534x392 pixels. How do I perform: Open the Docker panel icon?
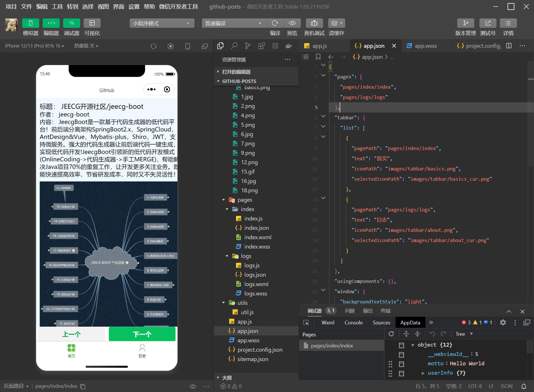289,46
